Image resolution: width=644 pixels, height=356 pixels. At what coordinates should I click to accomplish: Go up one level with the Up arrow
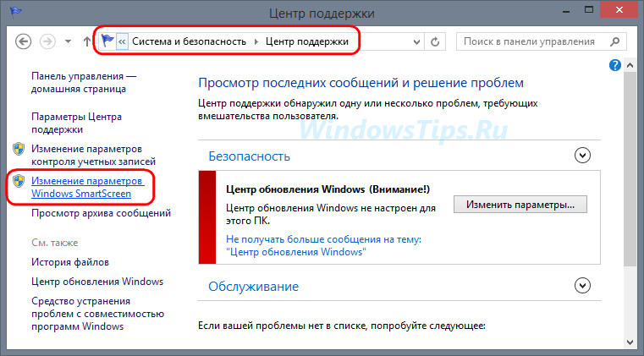point(86,41)
